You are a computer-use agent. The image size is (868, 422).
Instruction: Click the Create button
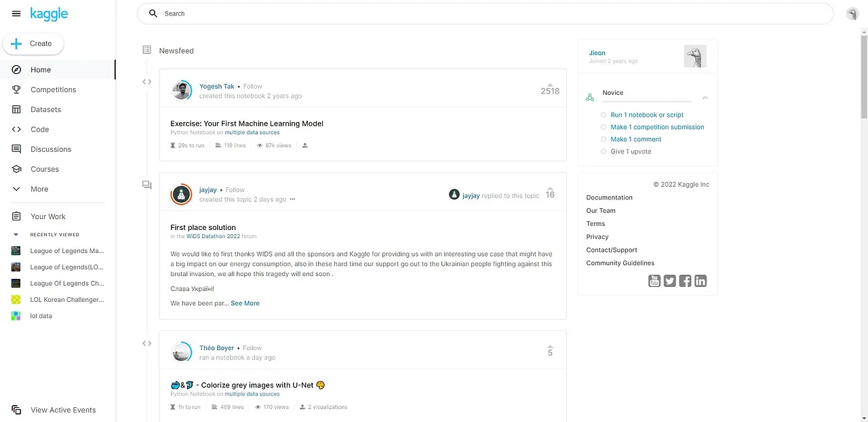tap(33, 43)
